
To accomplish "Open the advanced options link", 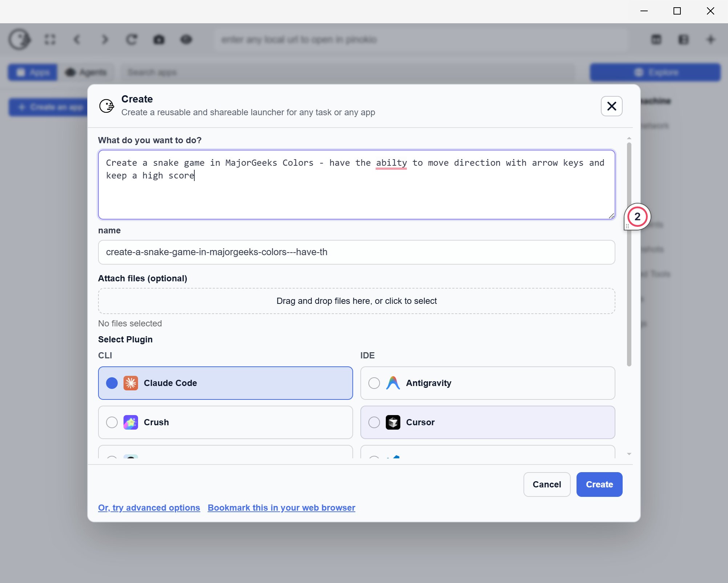I will [x=149, y=508].
